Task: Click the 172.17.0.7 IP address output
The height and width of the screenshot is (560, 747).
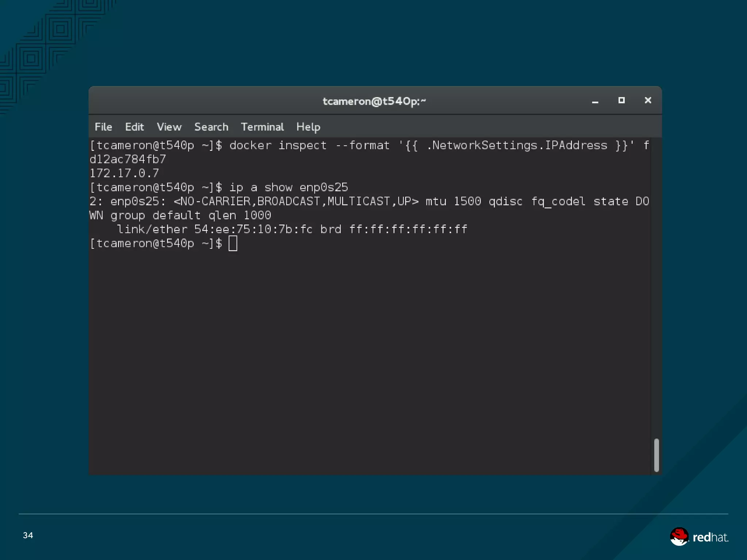Action: (124, 173)
